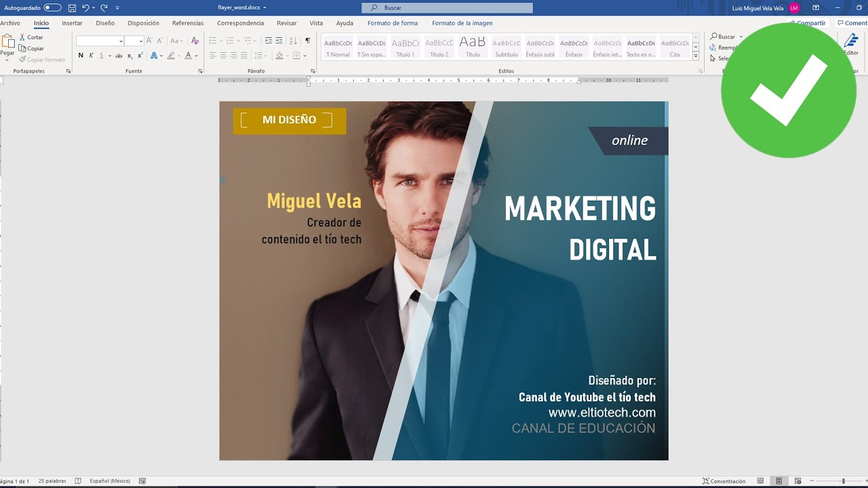Click the Editor button
Image resolution: width=868 pixels, height=488 pixels.
point(851,45)
